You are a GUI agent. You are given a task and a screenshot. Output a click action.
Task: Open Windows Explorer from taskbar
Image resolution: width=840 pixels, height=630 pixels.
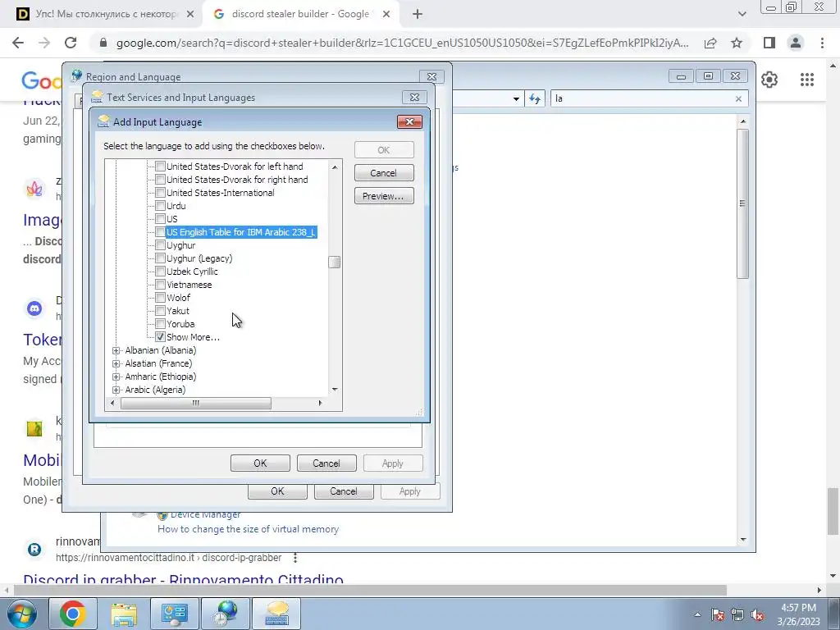tap(124, 614)
